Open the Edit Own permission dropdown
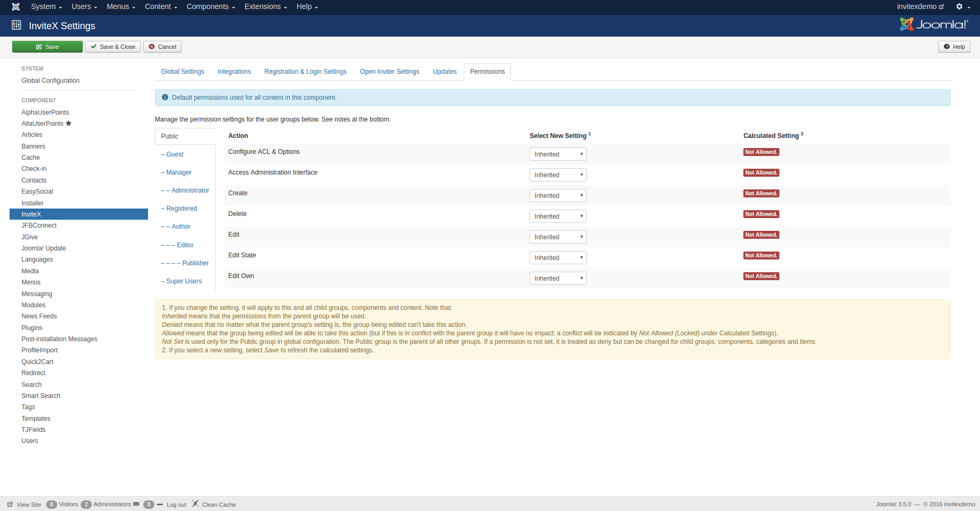The width and height of the screenshot is (980, 511). [x=558, y=279]
